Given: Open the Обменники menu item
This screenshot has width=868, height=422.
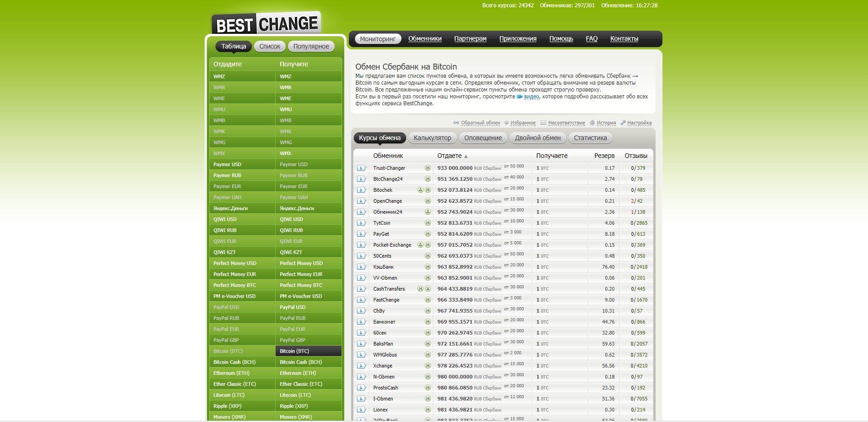Looking at the screenshot, I should tap(425, 39).
